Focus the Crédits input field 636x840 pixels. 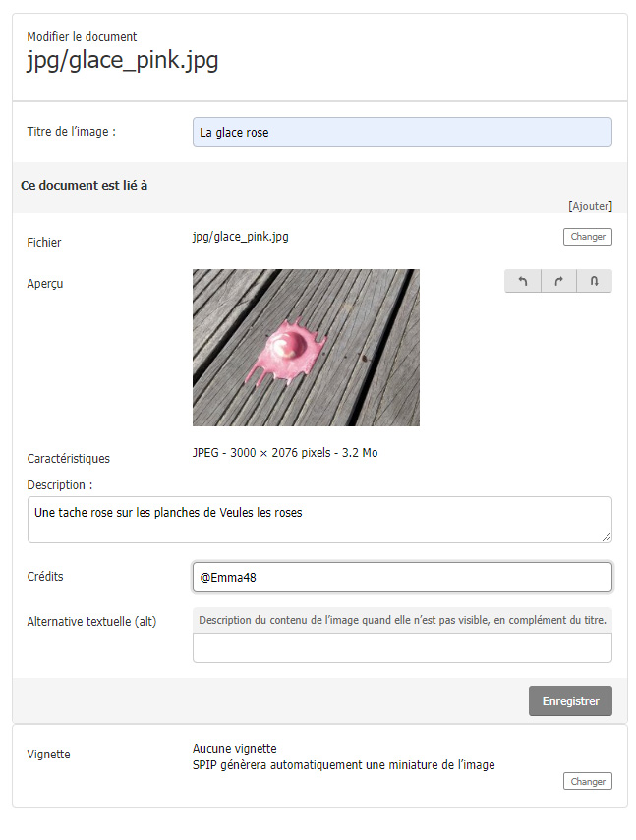click(x=402, y=578)
